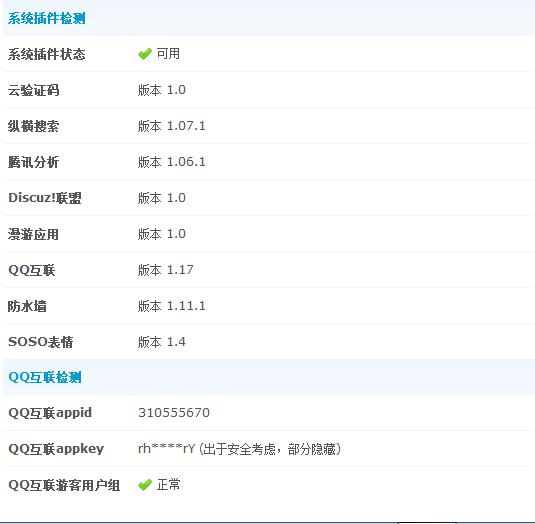
Task: Select the 纵横搜索 row label
Action: [x=33, y=126]
